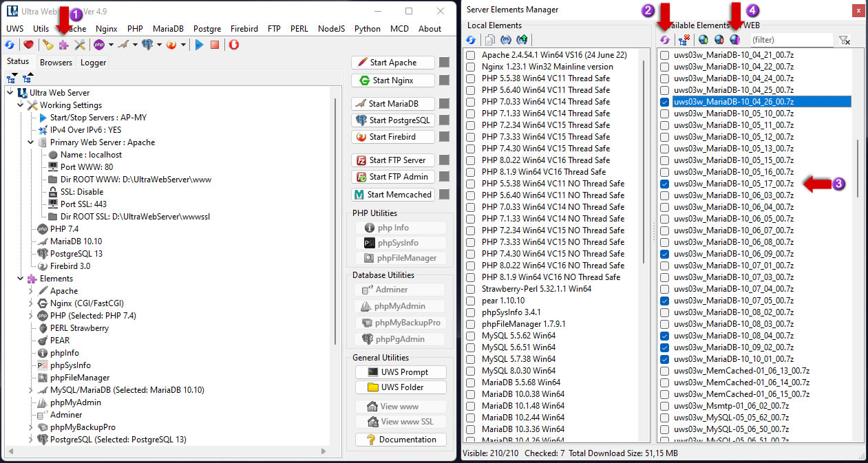
Task: Click the Start FTP Server button
Action: (x=393, y=160)
